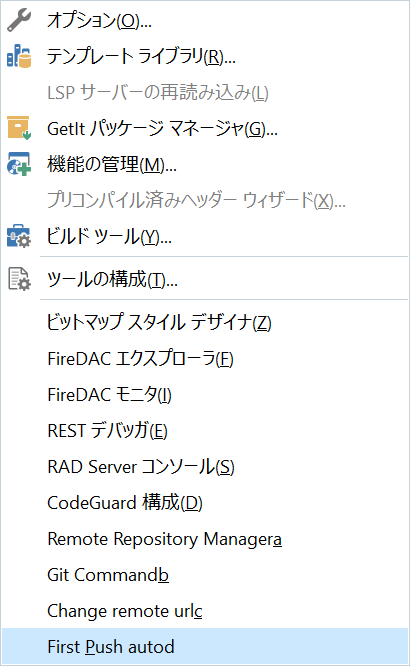Open ビルド ツール(Y)... item
410x666 pixels.
pos(205,236)
